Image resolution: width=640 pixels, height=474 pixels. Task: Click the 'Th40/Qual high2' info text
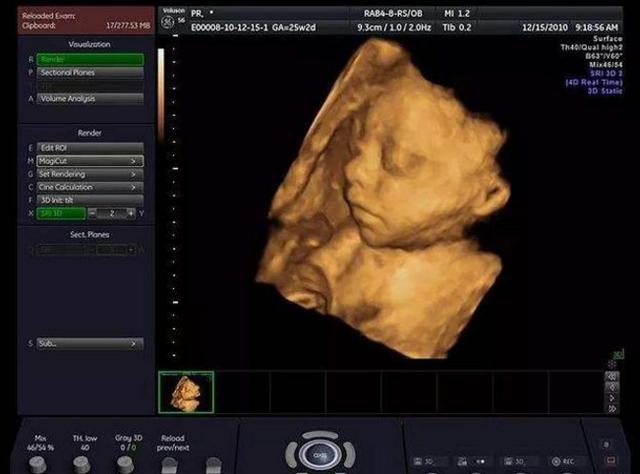[x=592, y=47]
